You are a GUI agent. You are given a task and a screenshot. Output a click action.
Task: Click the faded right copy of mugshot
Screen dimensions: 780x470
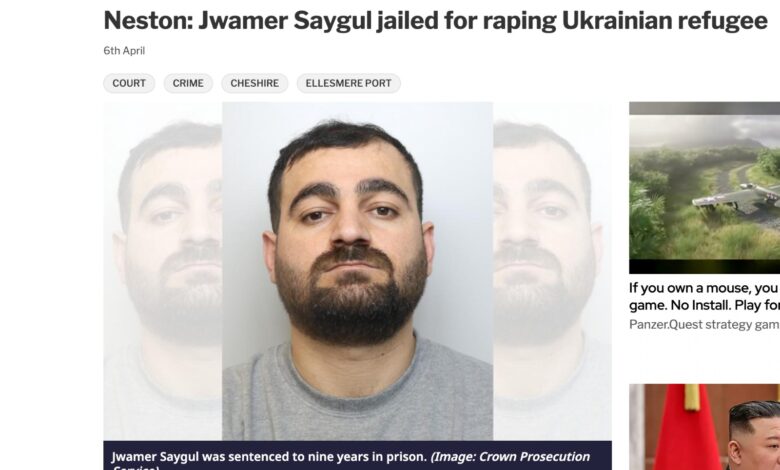click(x=552, y=271)
